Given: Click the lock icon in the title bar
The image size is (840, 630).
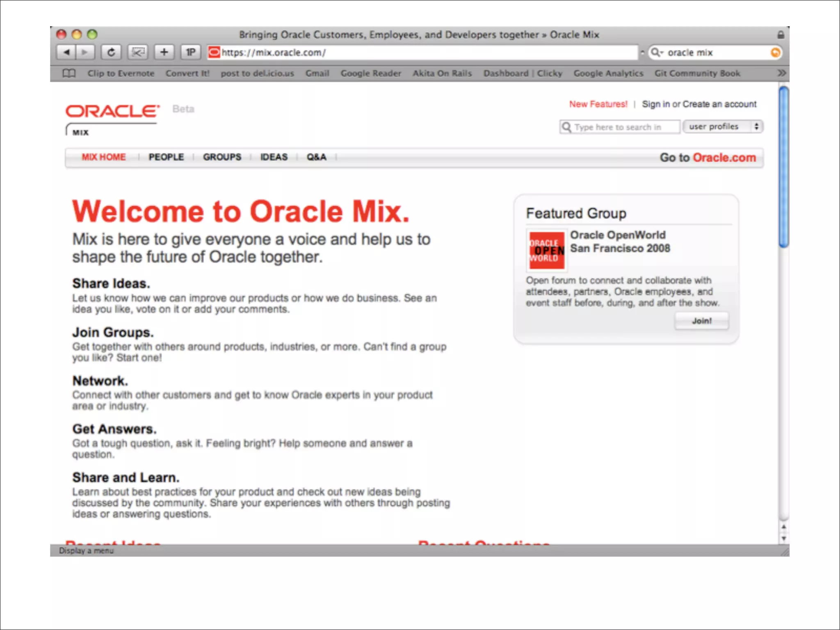Looking at the screenshot, I should pos(781,35).
